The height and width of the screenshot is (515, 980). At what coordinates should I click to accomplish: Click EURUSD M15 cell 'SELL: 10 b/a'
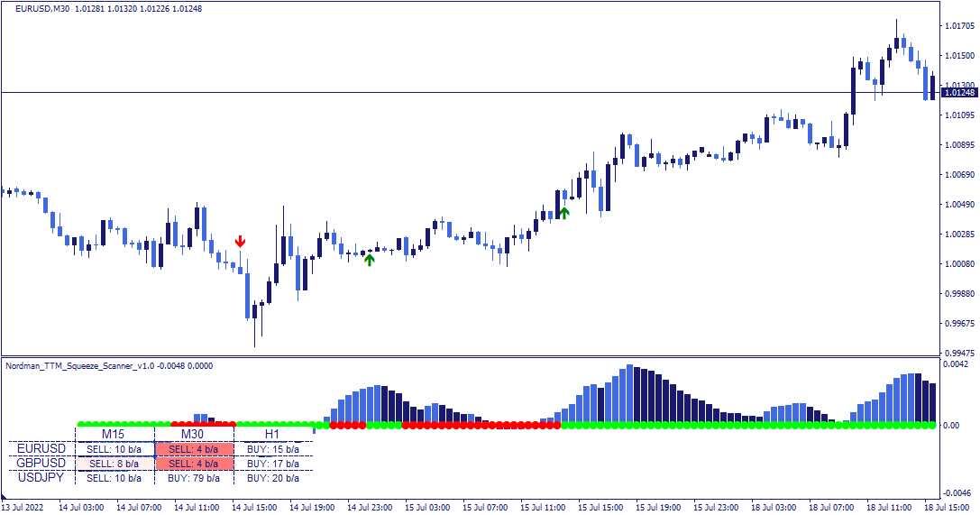pos(114,449)
